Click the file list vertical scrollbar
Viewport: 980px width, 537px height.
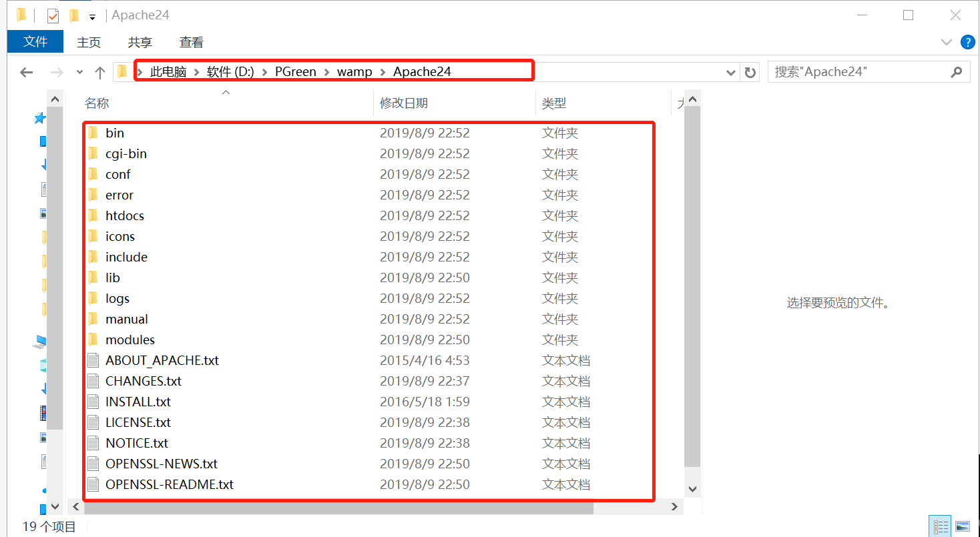[x=692, y=287]
